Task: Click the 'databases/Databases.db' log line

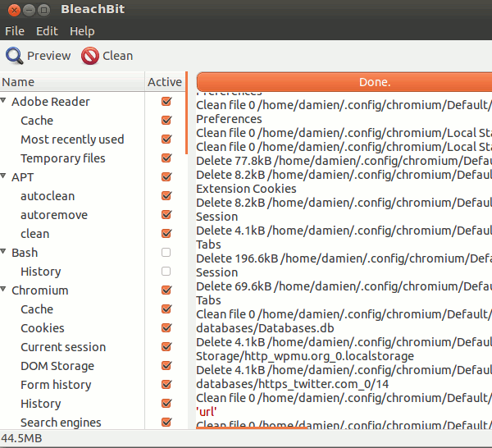Action: point(265,328)
